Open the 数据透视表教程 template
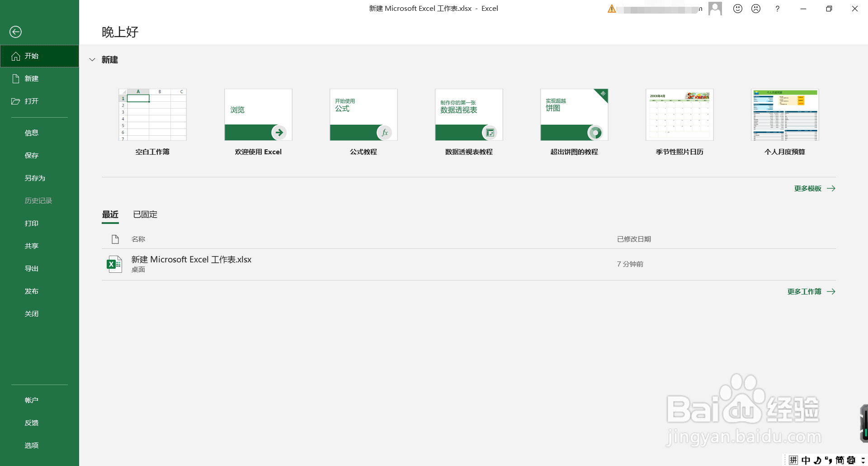868x466 pixels. click(x=469, y=122)
